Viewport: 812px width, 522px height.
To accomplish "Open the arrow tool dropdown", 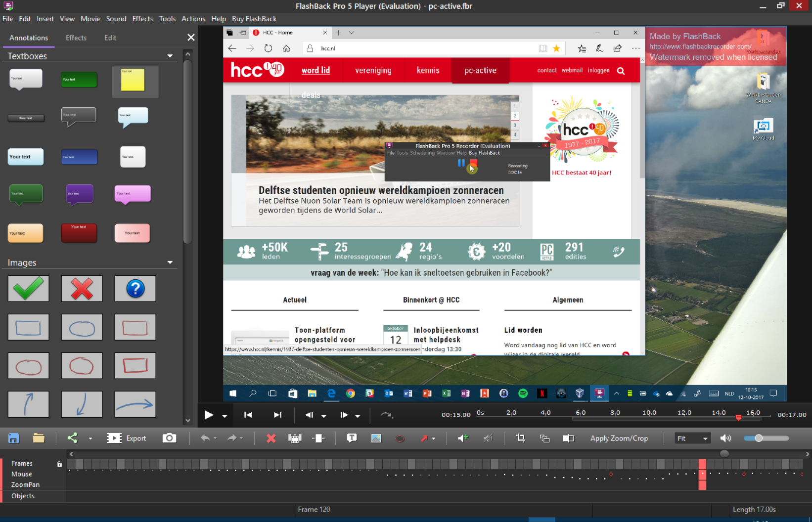I will [x=434, y=438].
